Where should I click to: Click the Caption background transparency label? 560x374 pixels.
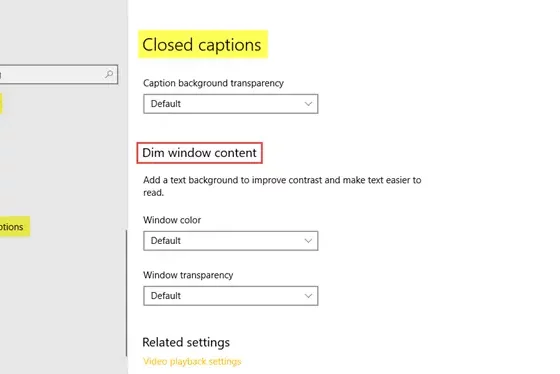click(x=213, y=83)
